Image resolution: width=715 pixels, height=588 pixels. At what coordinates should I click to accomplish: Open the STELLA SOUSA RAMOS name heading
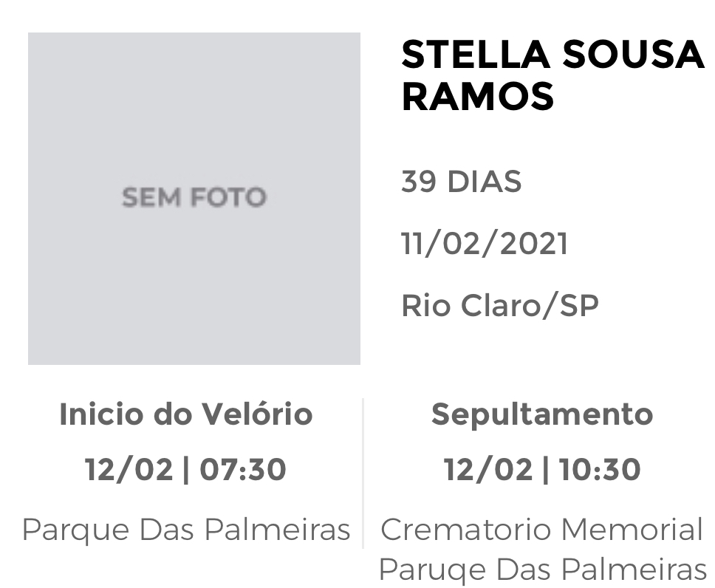pos(552,75)
